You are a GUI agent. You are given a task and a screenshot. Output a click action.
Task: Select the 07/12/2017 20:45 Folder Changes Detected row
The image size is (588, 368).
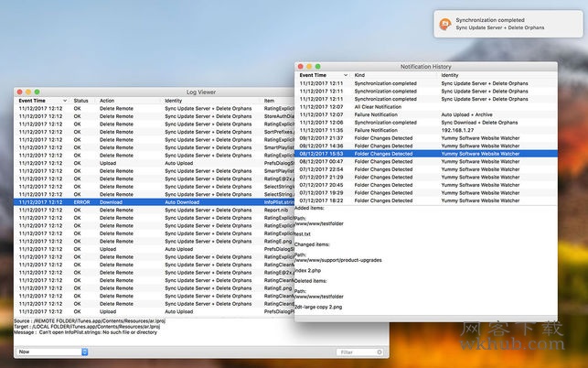pos(425,185)
